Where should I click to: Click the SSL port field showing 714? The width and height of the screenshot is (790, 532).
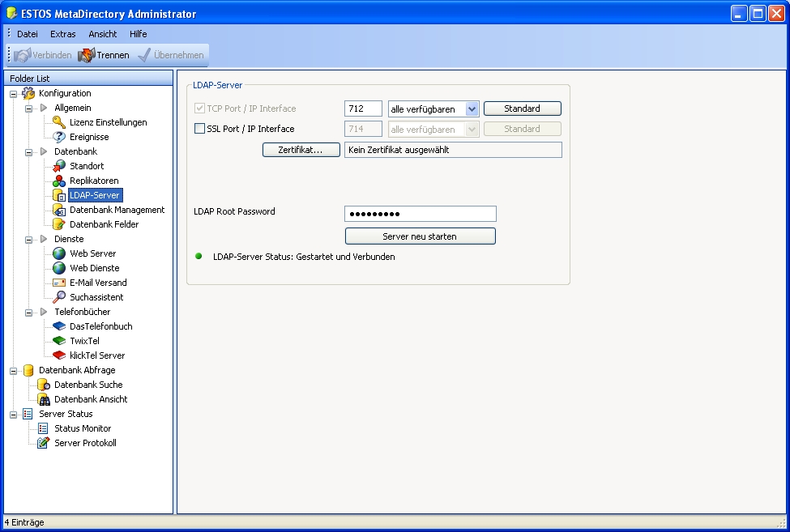pos(363,129)
